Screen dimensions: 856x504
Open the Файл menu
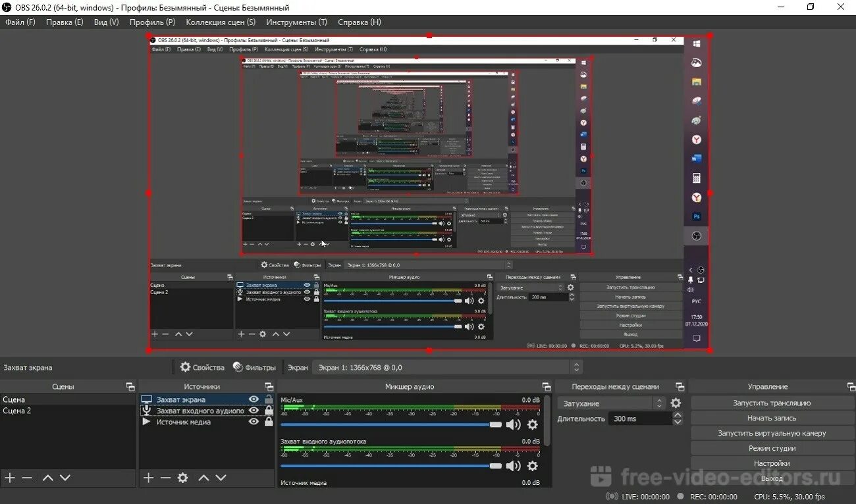click(20, 22)
